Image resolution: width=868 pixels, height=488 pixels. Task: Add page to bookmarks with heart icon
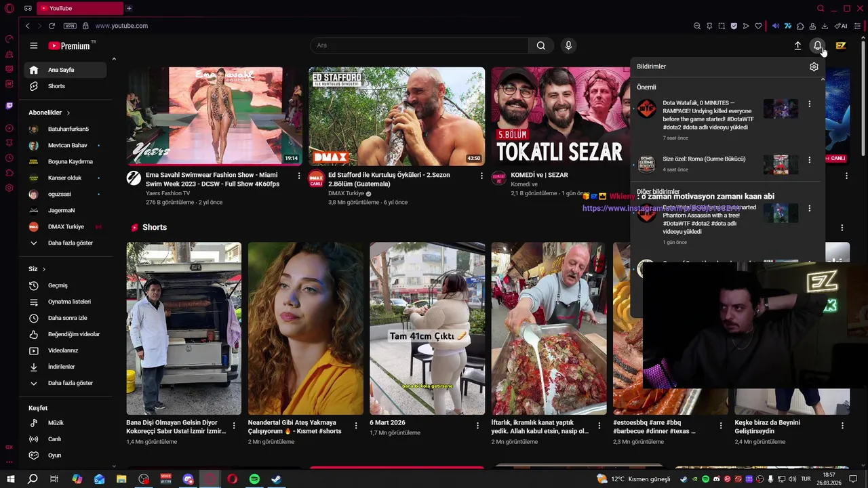coord(758,26)
